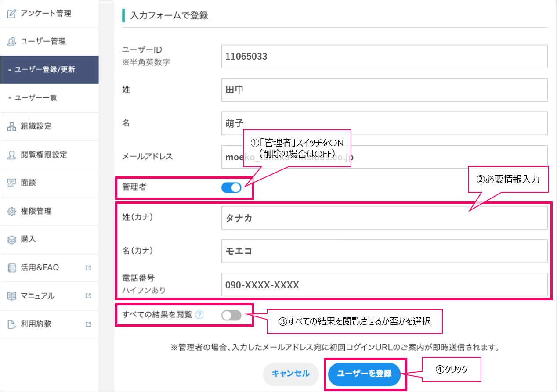Open 面談 menu item
This screenshot has height=392, width=557.
coord(49,183)
